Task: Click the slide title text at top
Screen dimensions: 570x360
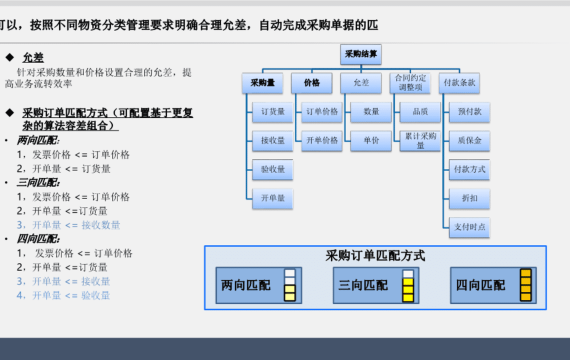Action: pyautogui.click(x=189, y=25)
